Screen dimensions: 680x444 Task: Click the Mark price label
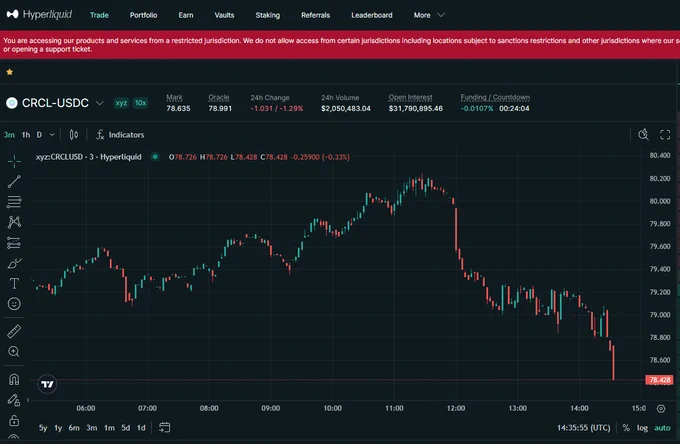coord(174,98)
